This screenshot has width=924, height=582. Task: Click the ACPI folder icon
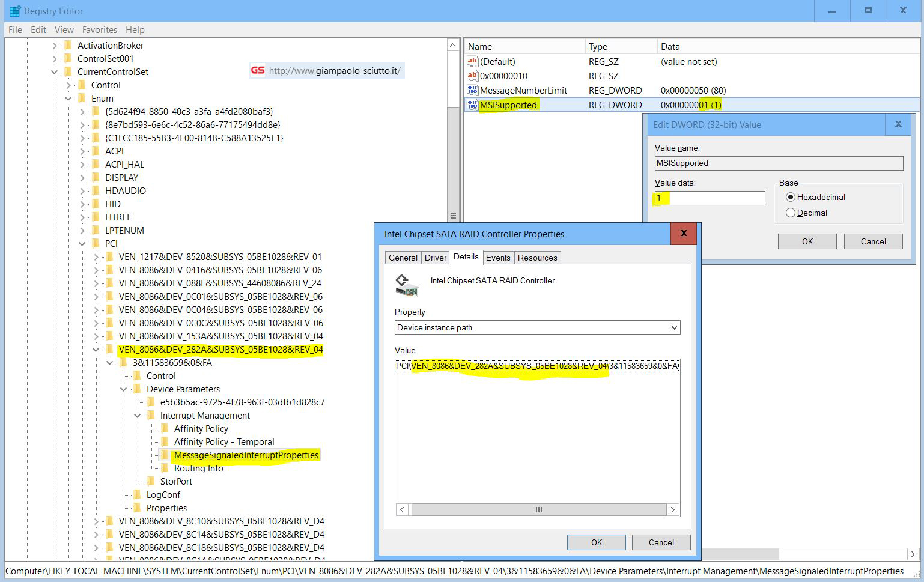pos(96,151)
